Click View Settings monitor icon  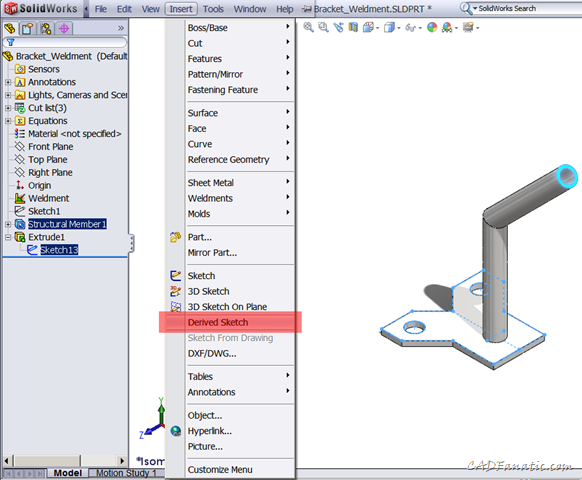click(x=468, y=27)
